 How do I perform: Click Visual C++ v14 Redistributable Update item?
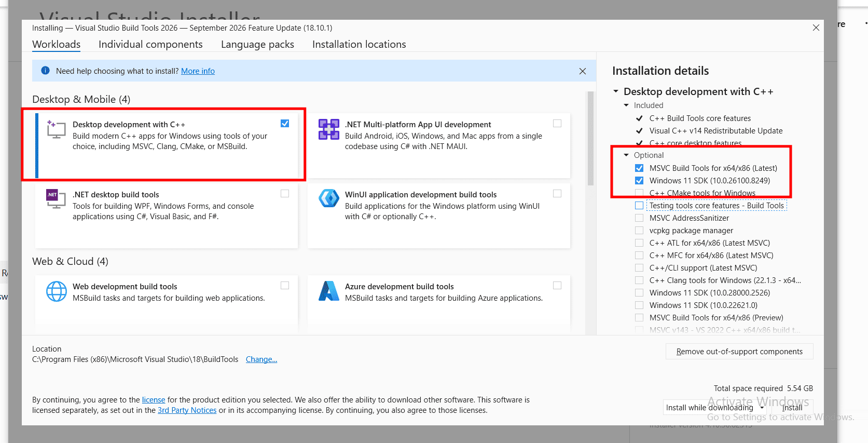[x=716, y=131]
